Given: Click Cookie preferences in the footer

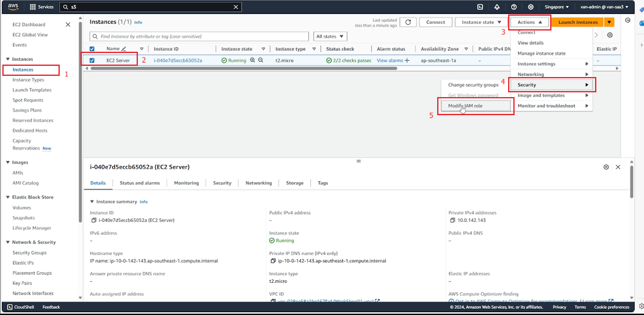Looking at the screenshot, I should [x=612, y=307].
